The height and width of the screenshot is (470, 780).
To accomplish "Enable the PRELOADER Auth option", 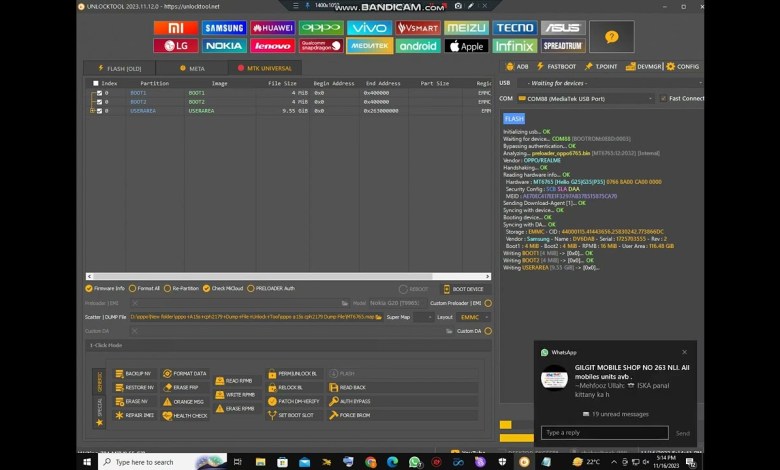I will tap(251, 288).
